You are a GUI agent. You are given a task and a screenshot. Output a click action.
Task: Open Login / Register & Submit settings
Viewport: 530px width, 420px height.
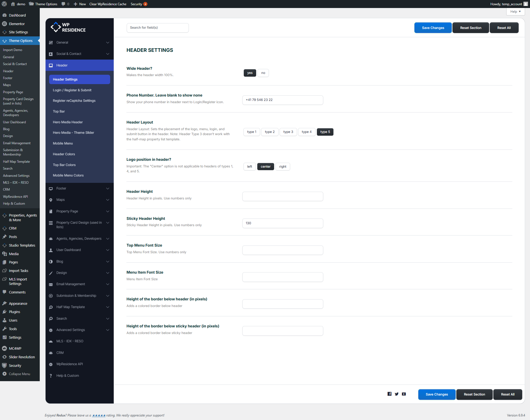(72, 90)
